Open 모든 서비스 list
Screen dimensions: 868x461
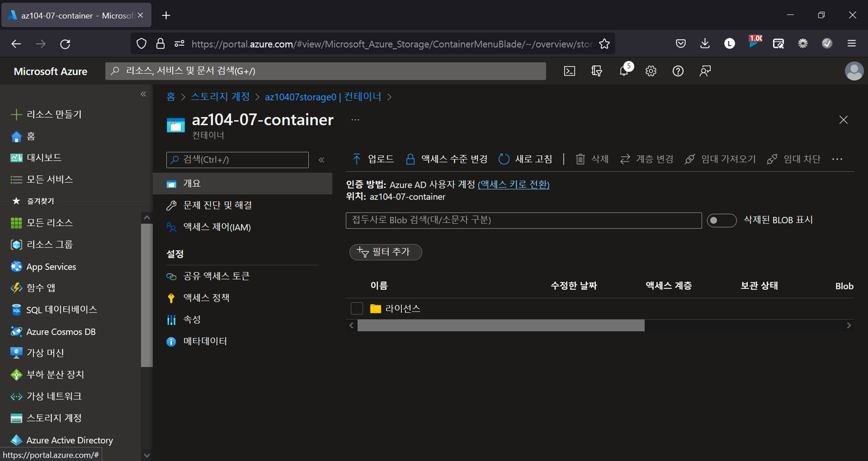coord(42,179)
